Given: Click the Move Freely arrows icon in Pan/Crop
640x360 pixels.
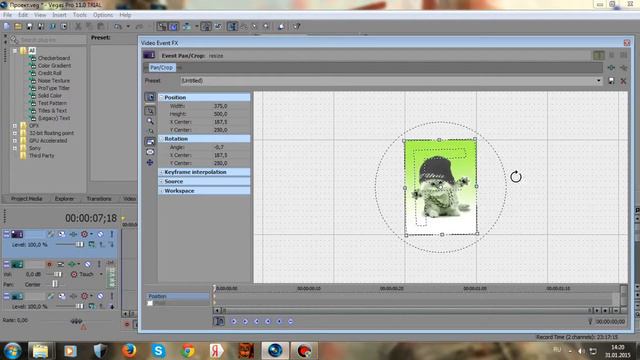Looking at the screenshot, I should tap(150, 162).
